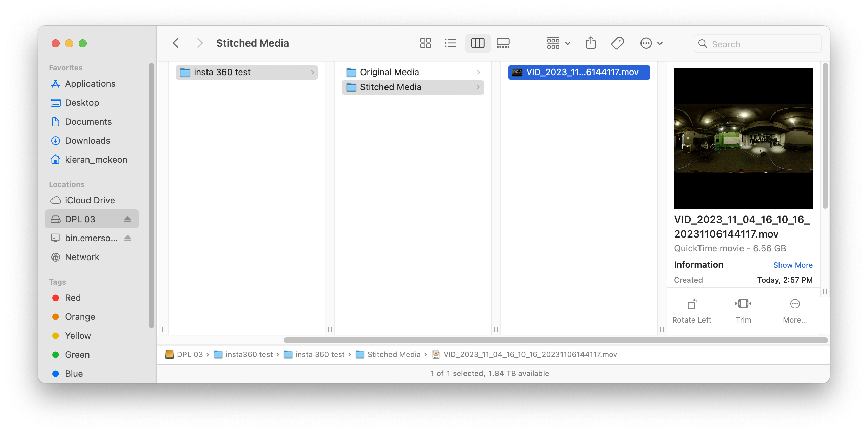Open Downloads in sidebar

(92, 141)
